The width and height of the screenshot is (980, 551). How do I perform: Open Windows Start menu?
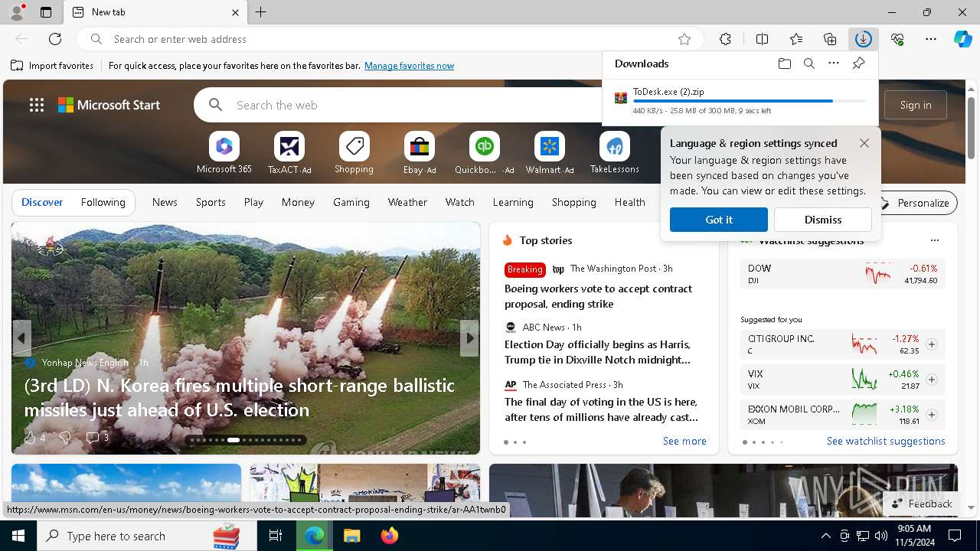tap(18, 536)
